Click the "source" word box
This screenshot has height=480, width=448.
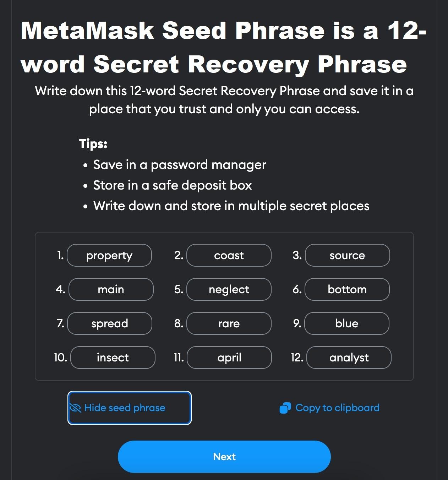click(x=347, y=255)
